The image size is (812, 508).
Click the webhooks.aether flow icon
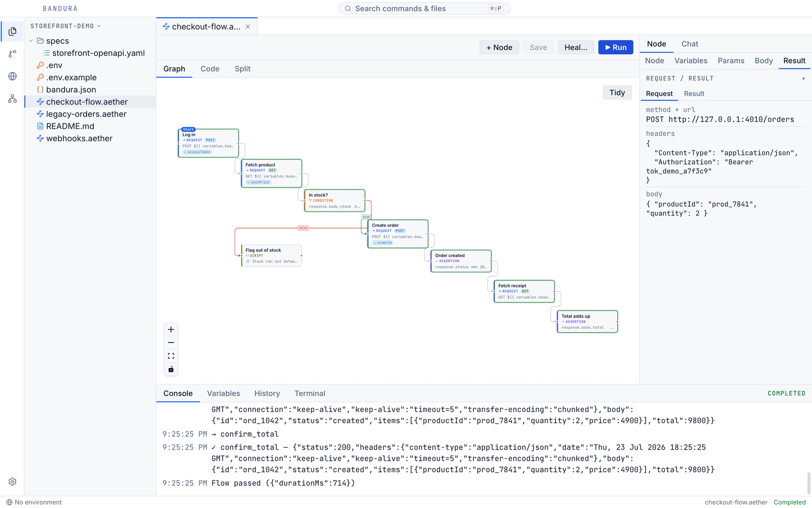point(40,138)
